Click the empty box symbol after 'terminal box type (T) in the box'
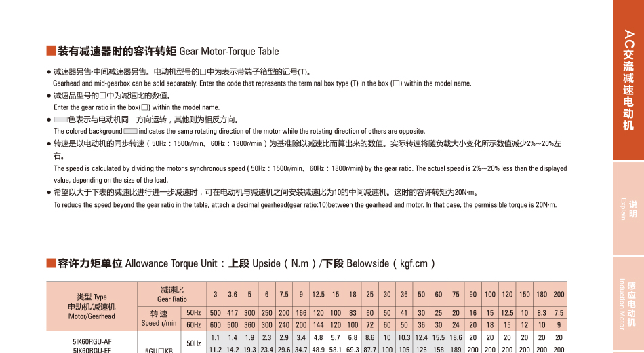The width and height of the screenshot is (644, 353). 397,83
